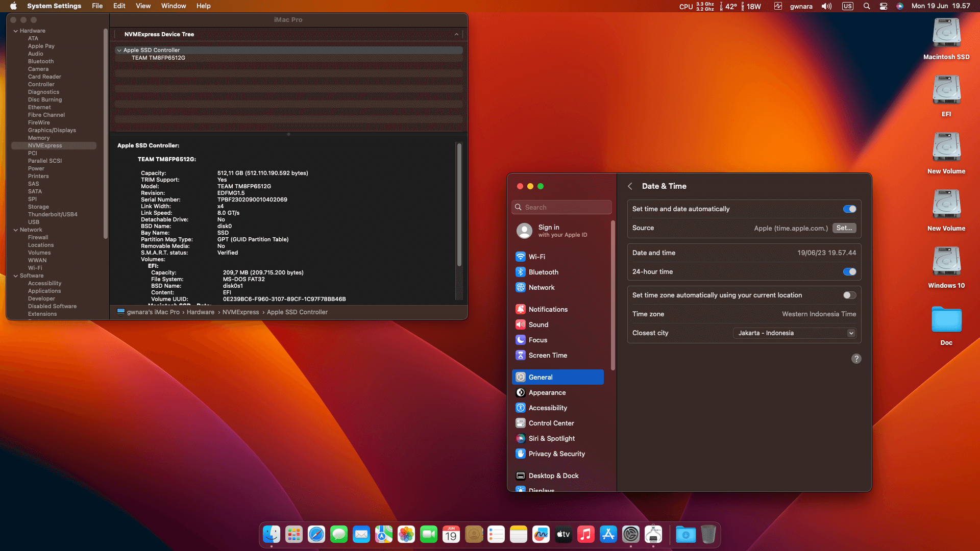
Task: Click Hardware in System Information path bar
Action: (x=201, y=312)
